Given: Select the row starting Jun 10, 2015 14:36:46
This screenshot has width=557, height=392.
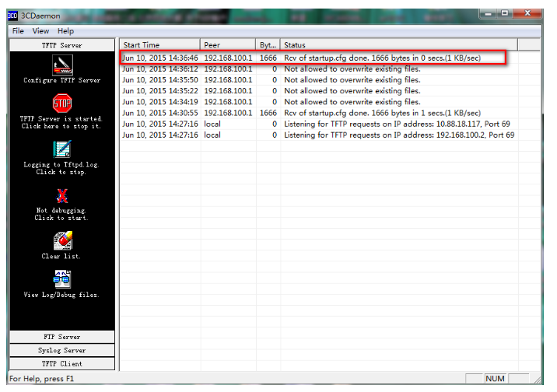Looking at the screenshot, I should coord(319,58).
